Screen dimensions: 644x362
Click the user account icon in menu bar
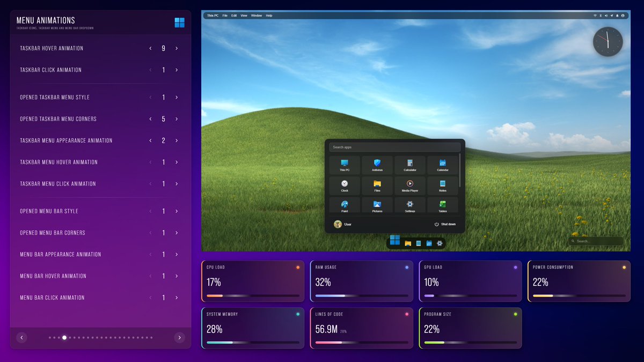click(x=623, y=16)
